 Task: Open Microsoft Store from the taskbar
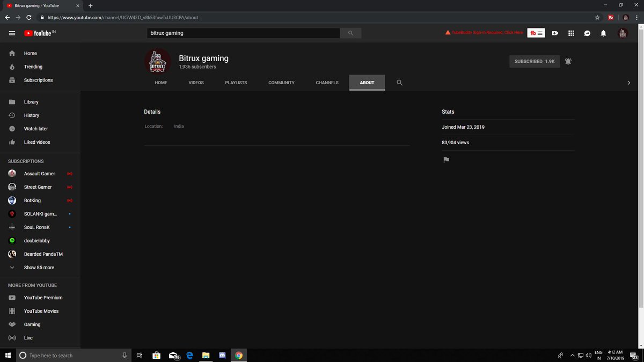pos(156,355)
